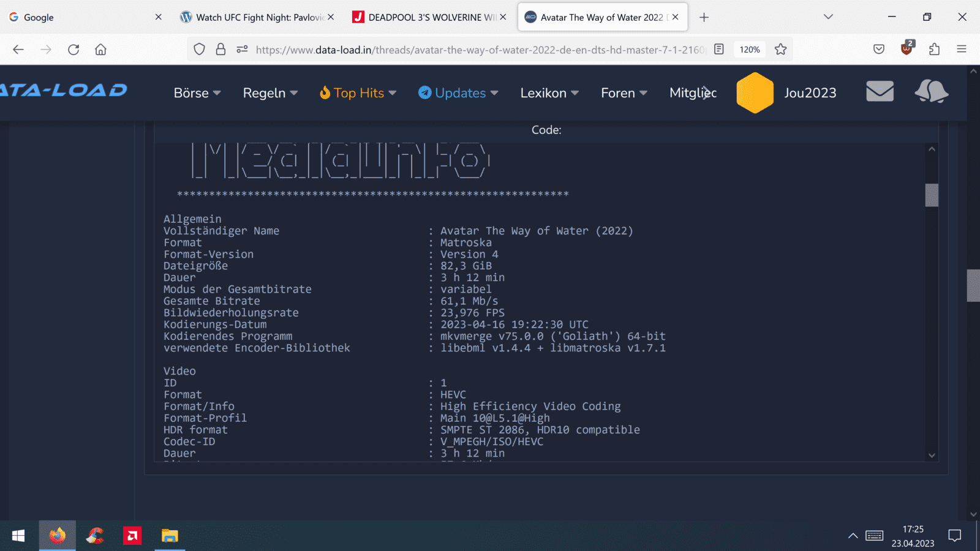The height and width of the screenshot is (551, 980).
Task: Open the Mitglieder menu item
Action: (x=693, y=93)
